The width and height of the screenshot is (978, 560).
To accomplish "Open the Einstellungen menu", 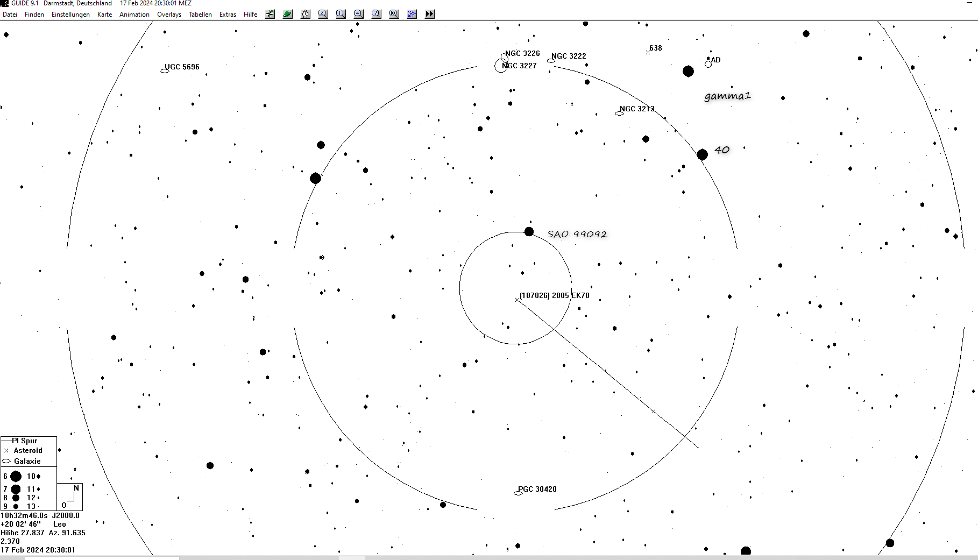I will [70, 15].
